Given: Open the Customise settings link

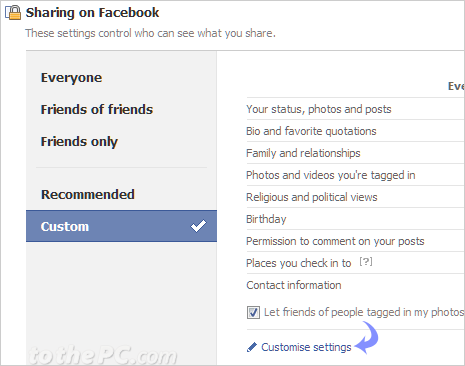Looking at the screenshot, I should click(306, 347).
